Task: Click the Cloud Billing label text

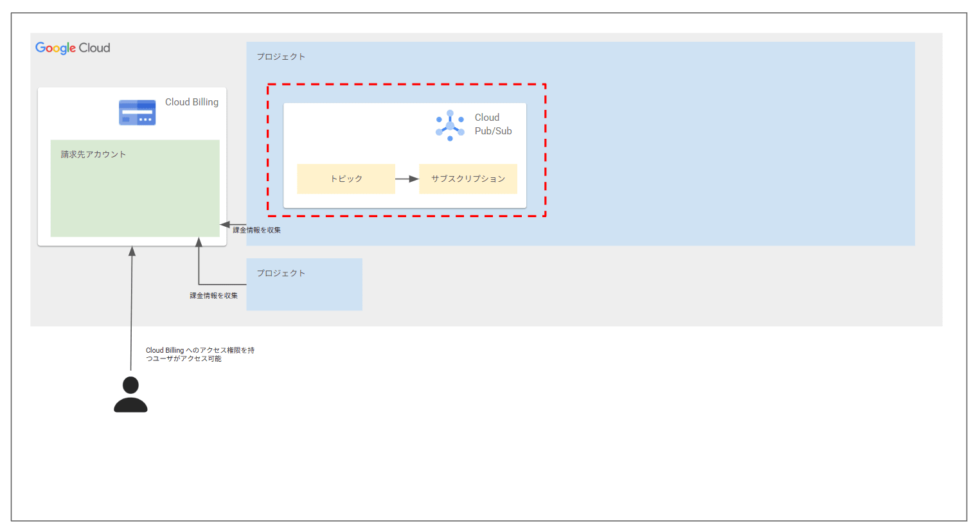Action: [192, 102]
